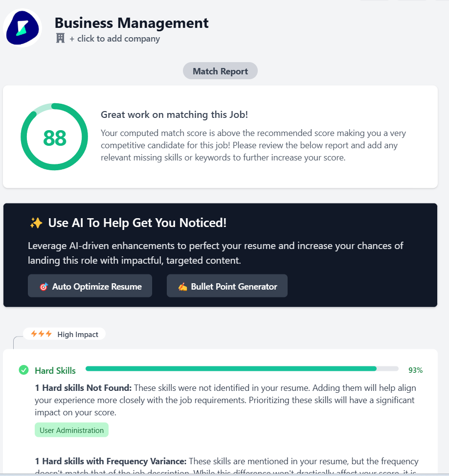
Task: Open the Match Report tab
Action: [x=220, y=71]
